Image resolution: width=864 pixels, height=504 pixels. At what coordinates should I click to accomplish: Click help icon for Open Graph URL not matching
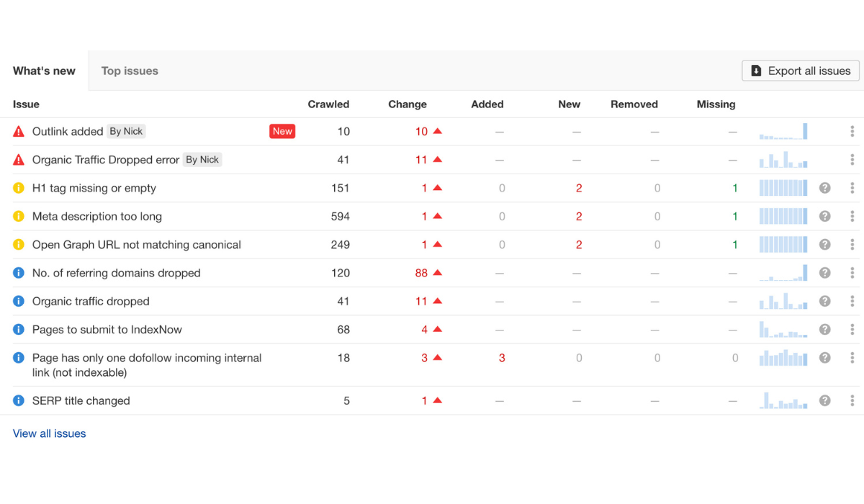pyautogui.click(x=825, y=245)
